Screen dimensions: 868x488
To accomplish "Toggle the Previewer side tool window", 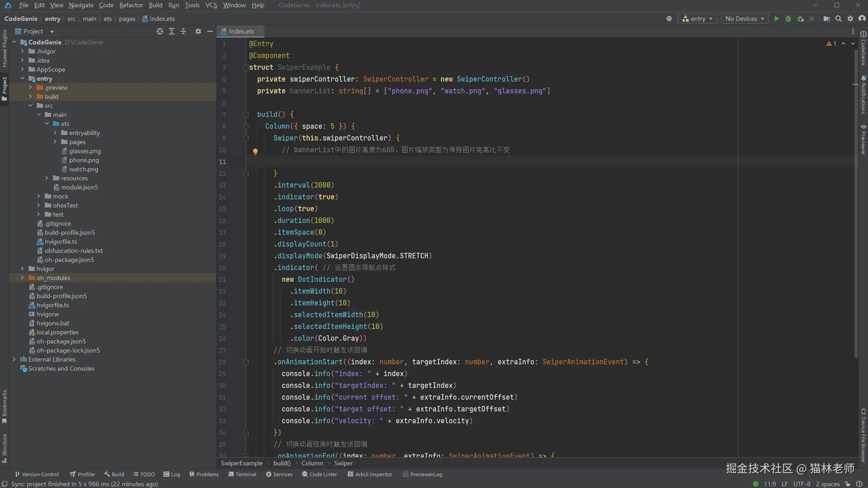I will tap(863, 140).
